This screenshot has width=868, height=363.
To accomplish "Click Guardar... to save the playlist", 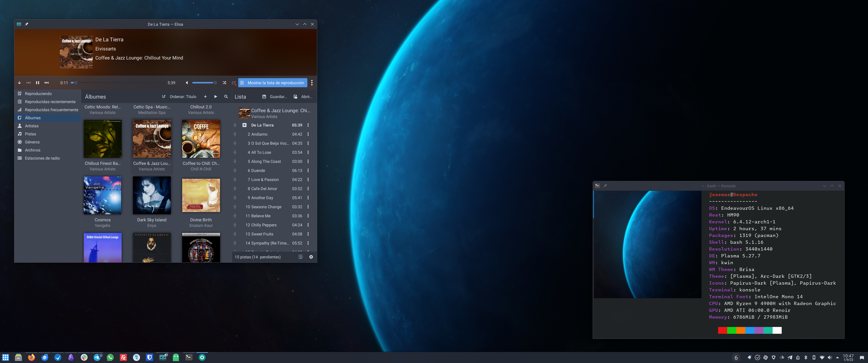I will 275,97.
